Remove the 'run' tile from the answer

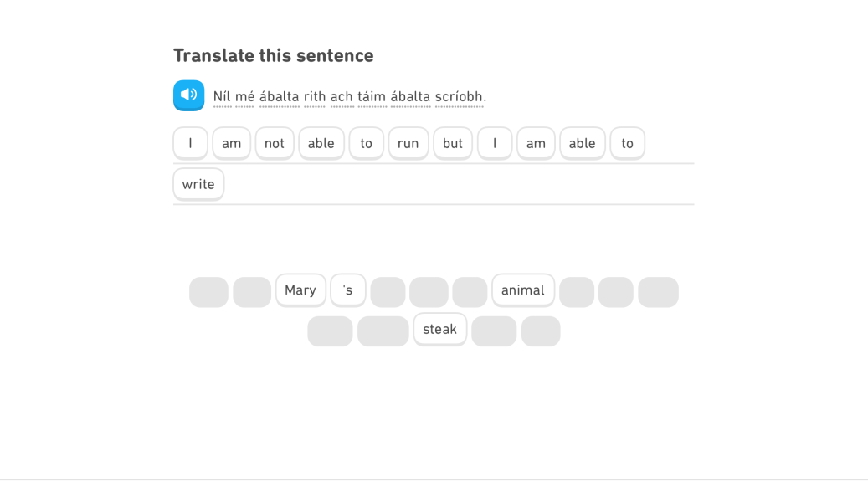[408, 143]
